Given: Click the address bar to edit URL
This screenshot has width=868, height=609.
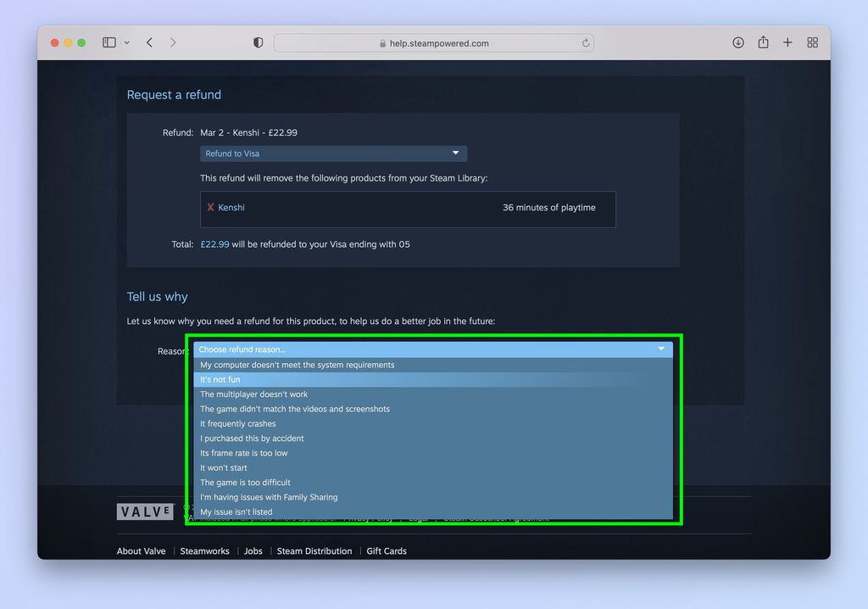Looking at the screenshot, I should [434, 42].
